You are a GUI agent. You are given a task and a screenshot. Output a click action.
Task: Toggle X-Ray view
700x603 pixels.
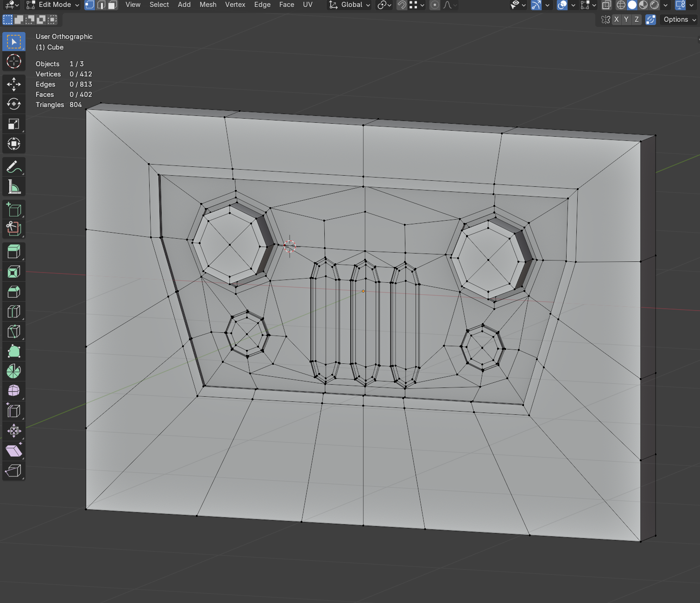point(606,5)
